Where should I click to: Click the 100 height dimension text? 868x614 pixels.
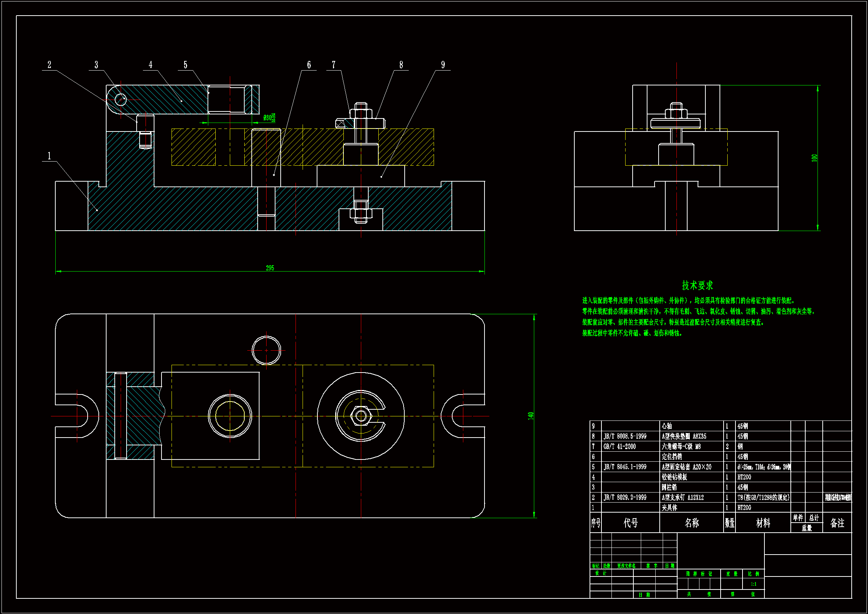(x=814, y=158)
